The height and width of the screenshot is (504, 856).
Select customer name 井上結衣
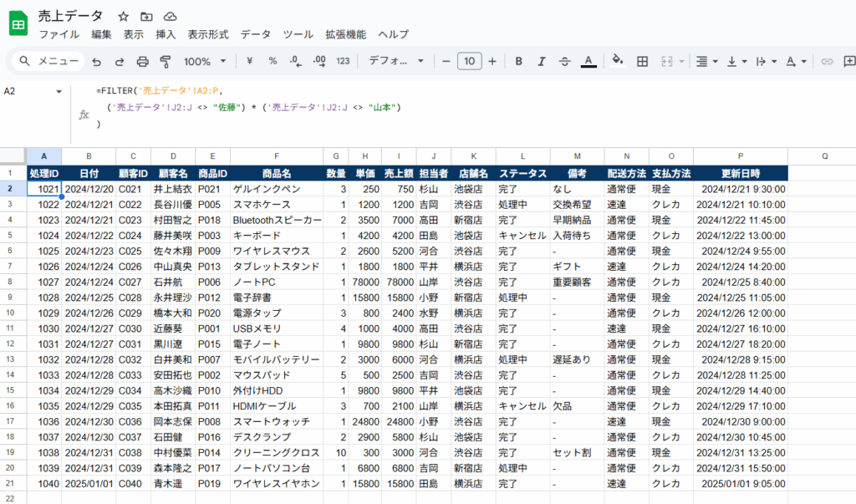coord(173,189)
